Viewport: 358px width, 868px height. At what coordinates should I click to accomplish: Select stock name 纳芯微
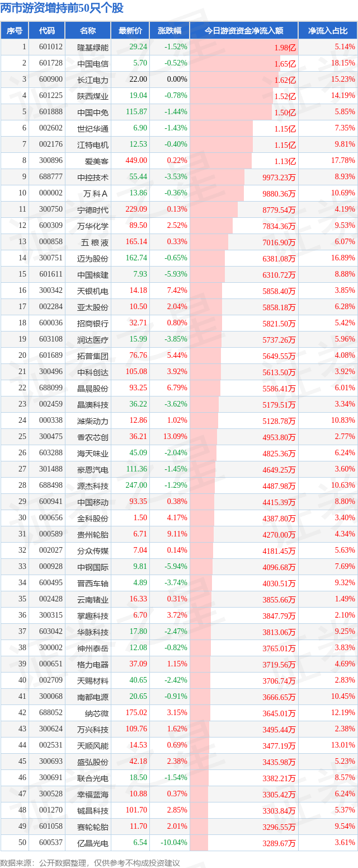(x=97, y=713)
